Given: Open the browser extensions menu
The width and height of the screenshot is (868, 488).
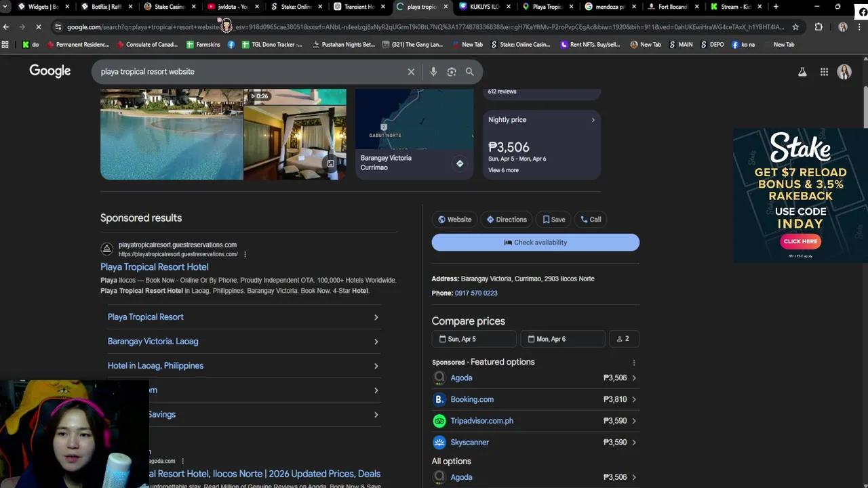Looking at the screenshot, I should (x=818, y=27).
